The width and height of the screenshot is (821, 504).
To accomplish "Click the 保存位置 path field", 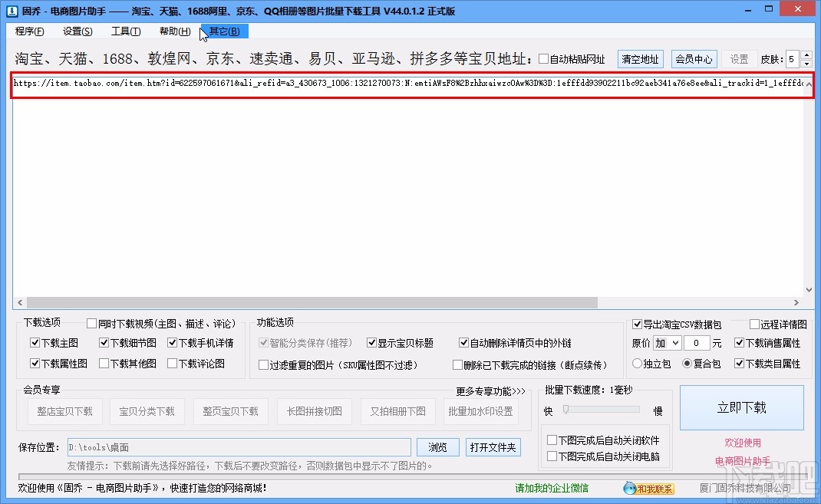I will 239,447.
